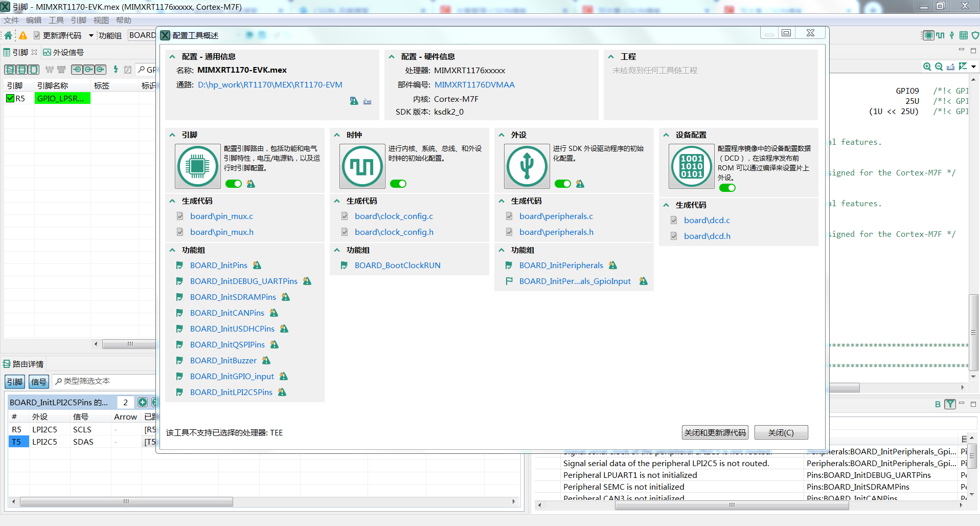Click warning icon beside BOARD_InitPins
The image size is (980, 526).
(x=257, y=265)
